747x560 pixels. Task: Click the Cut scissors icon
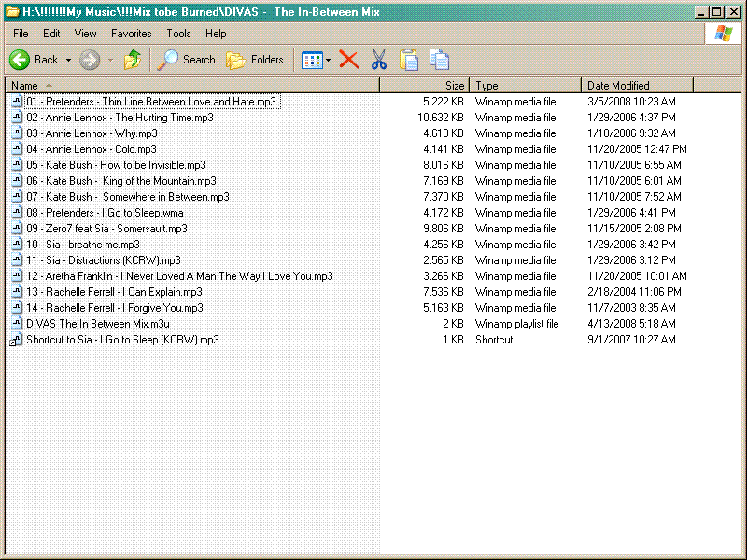379,60
